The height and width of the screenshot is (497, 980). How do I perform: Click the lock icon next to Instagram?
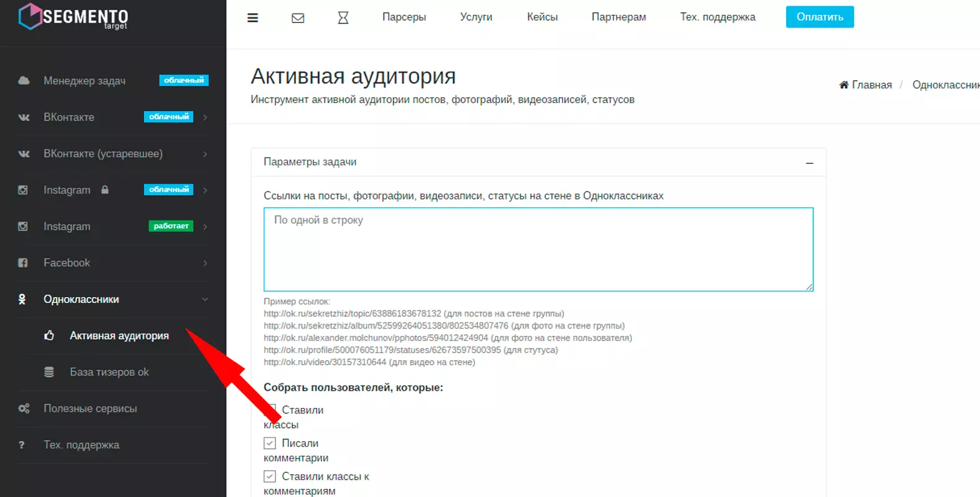click(x=105, y=189)
